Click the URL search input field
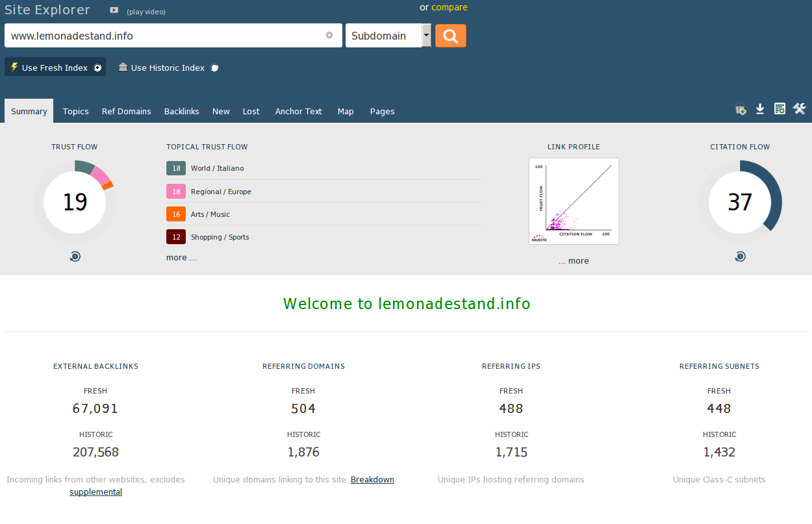812x524 pixels. 173,36
